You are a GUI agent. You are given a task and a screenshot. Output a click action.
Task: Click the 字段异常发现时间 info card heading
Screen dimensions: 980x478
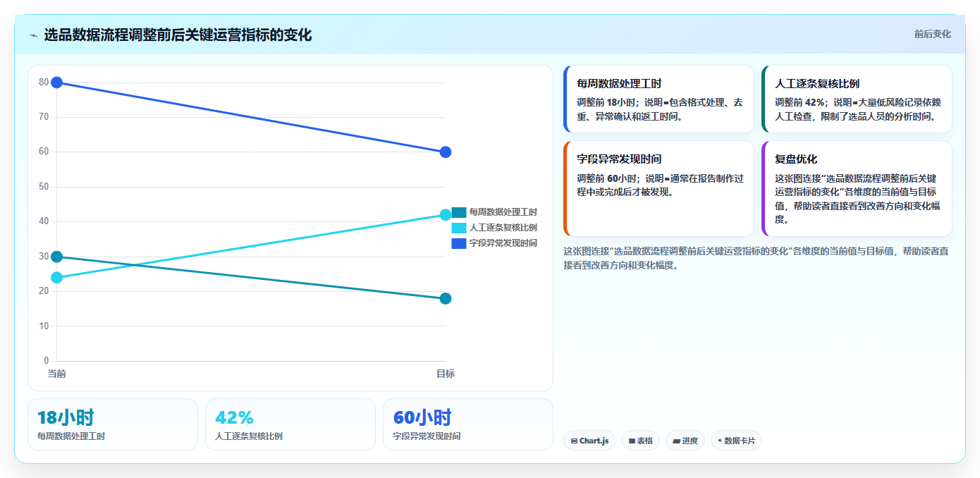tap(619, 159)
